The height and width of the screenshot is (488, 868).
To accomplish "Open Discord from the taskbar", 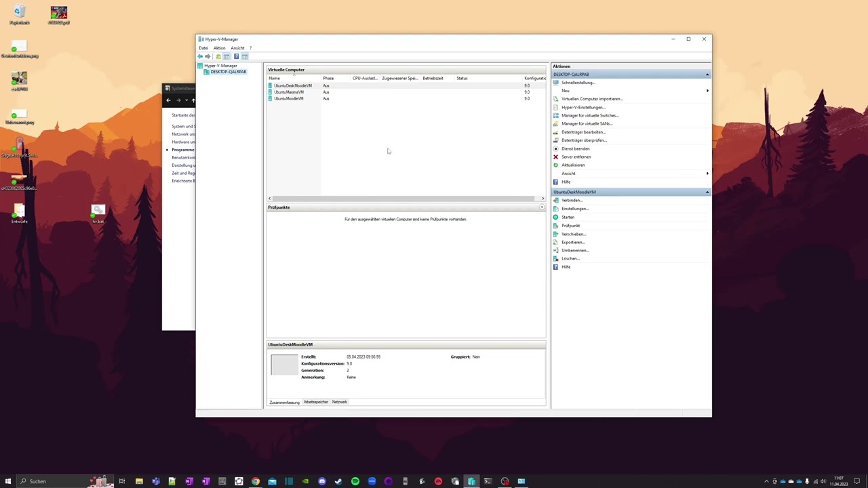I will click(322, 481).
